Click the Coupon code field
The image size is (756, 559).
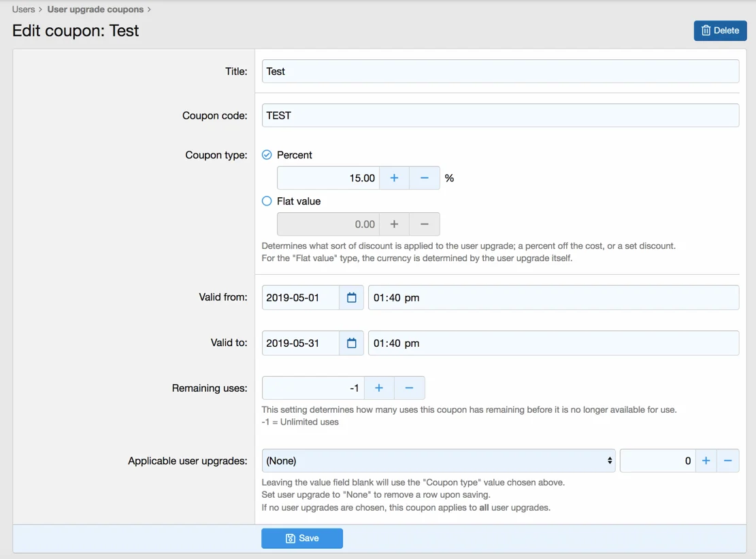point(500,116)
